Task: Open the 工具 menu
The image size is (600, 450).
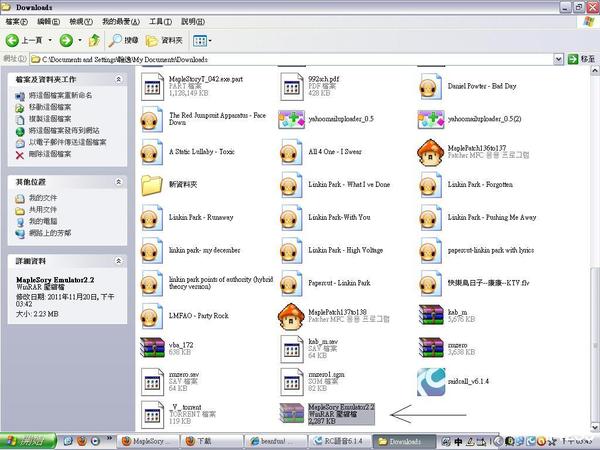Action: click(x=158, y=20)
